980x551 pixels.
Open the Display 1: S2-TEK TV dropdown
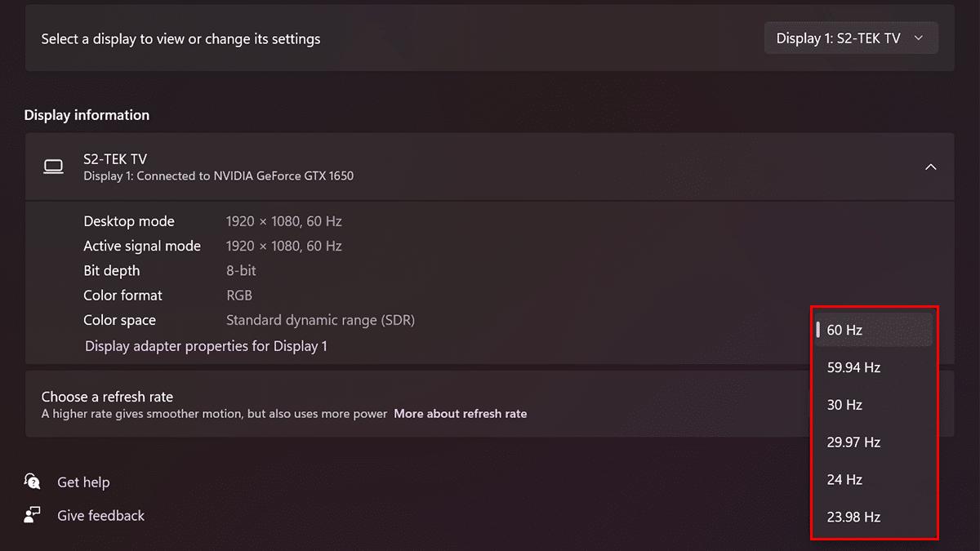point(850,38)
